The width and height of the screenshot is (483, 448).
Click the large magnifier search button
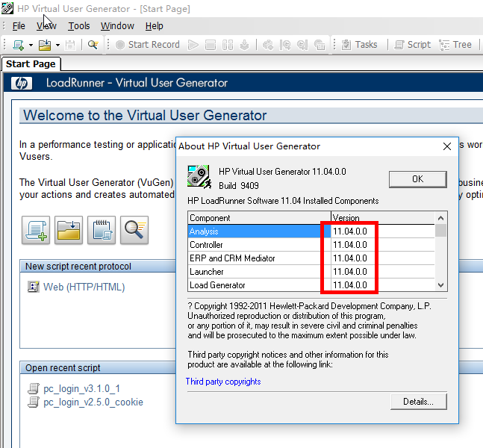[x=134, y=230]
